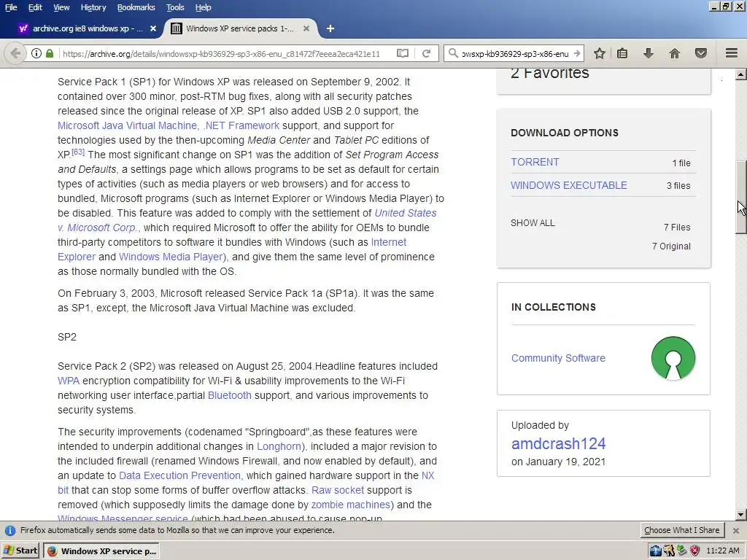Viewport: 747px width, 560px height.
Task: Click the citation reference [63]
Action: [x=78, y=152]
